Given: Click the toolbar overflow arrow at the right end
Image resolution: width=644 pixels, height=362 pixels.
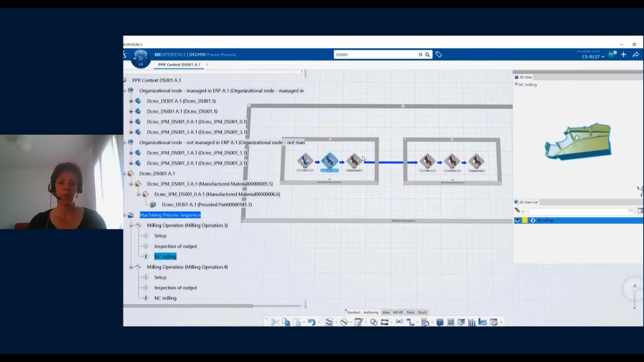Looking at the screenshot, I should click(502, 322).
